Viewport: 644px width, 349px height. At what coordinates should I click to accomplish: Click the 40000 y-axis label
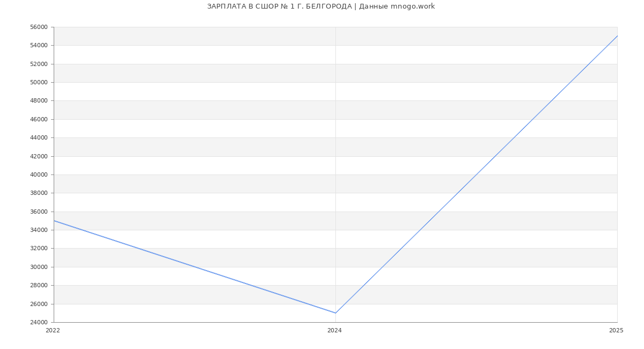pos(39,174)
